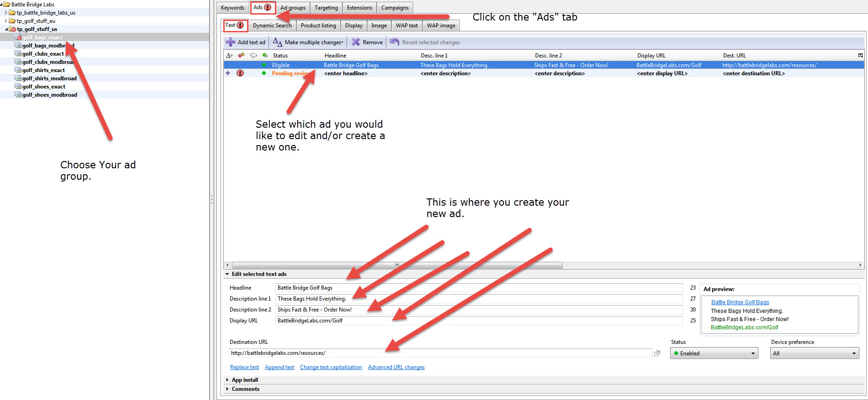Open destination URL in browser icon
Screen dimensions: 868x400
tap(657, 353)
